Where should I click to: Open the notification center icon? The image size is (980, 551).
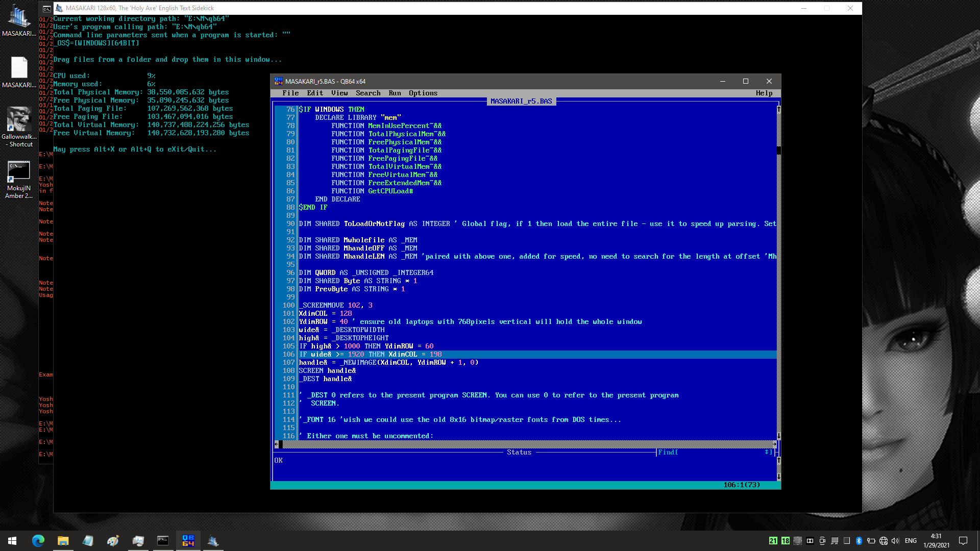[x=963, y=541]
